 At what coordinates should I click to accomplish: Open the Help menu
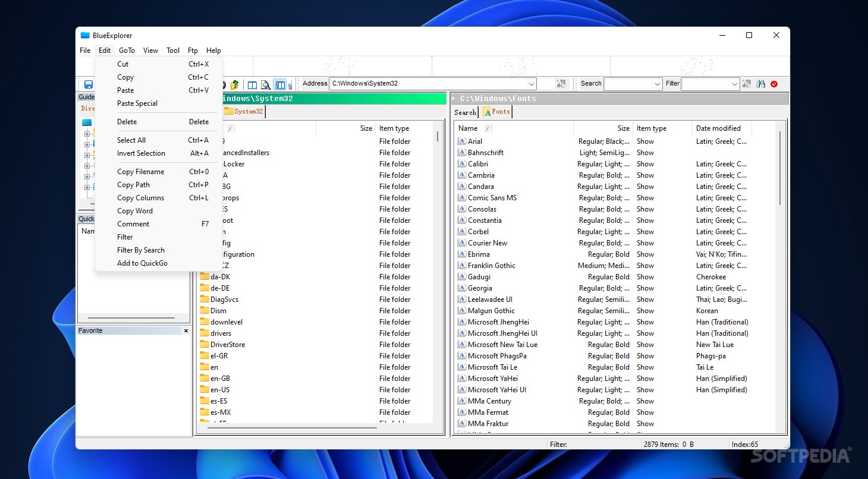(x=213, y=51)
